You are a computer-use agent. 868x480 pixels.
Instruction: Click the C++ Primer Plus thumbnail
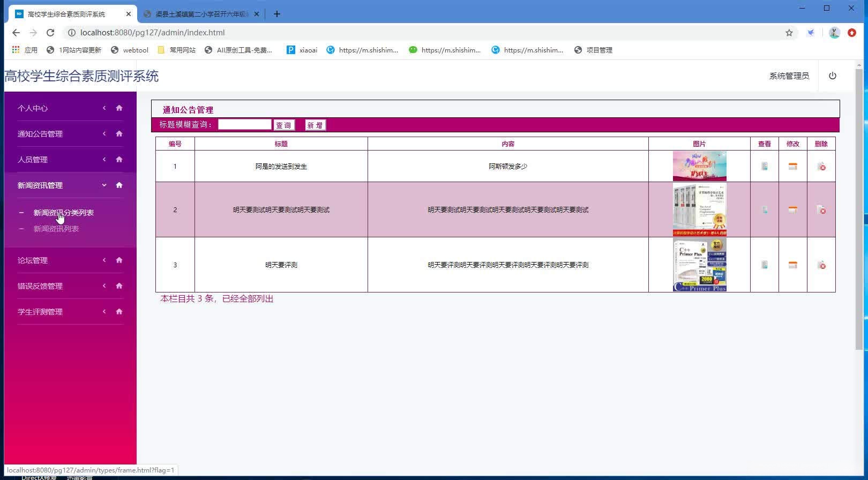click(x=700, y=265)
